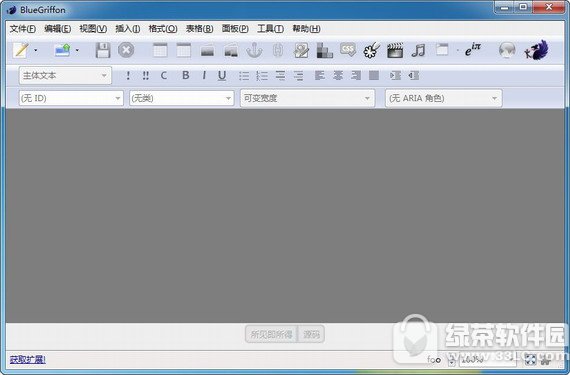Screen dimensions: 570x375
Task: Click the anchor insert icon
Action: click(x=254, y=50)
